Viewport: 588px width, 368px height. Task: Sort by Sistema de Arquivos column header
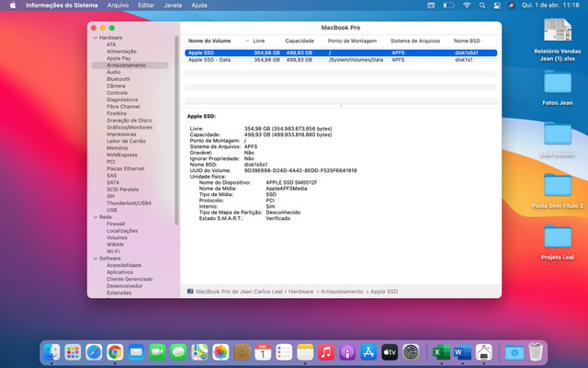click(415, 40)
